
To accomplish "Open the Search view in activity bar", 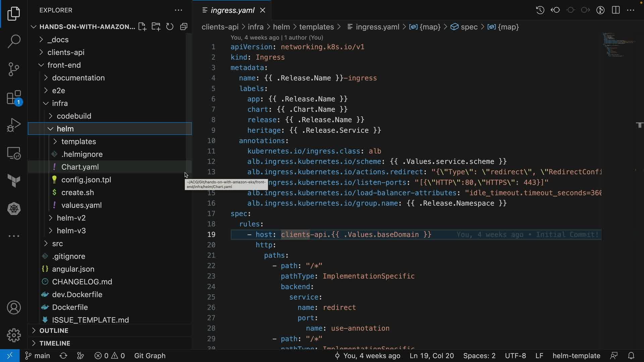I will coord(14,41).
